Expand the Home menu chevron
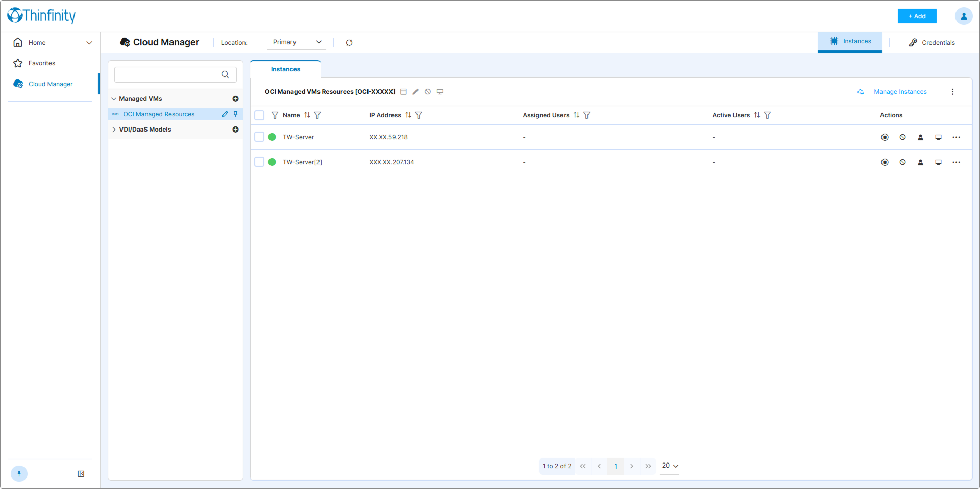Viewport: 980px width, 489px height. pos(89,43)
